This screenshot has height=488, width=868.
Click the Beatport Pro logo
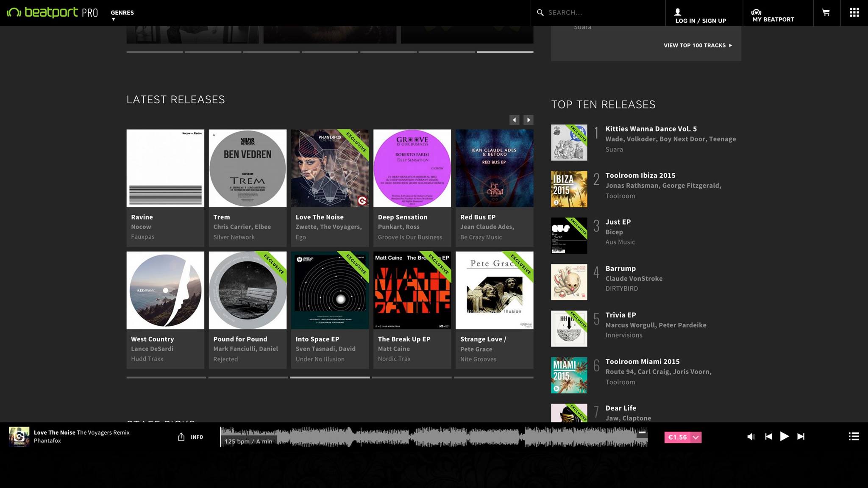[x=52, y=12]
